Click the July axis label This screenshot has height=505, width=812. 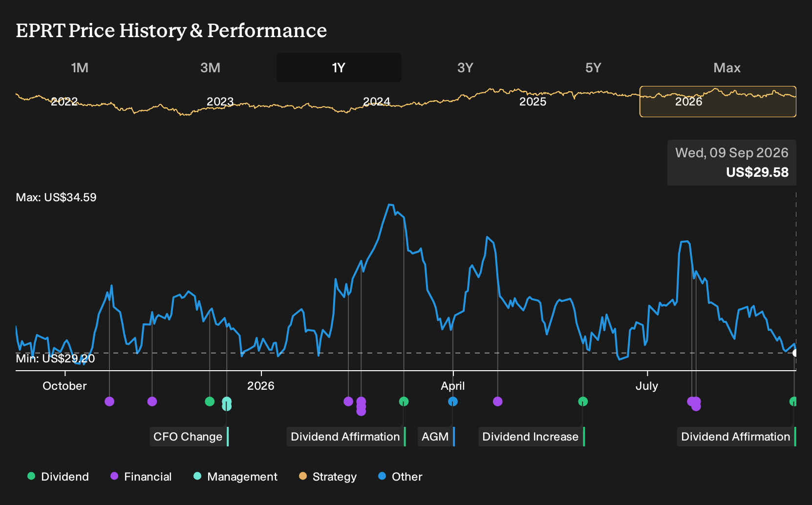[646, 386]
